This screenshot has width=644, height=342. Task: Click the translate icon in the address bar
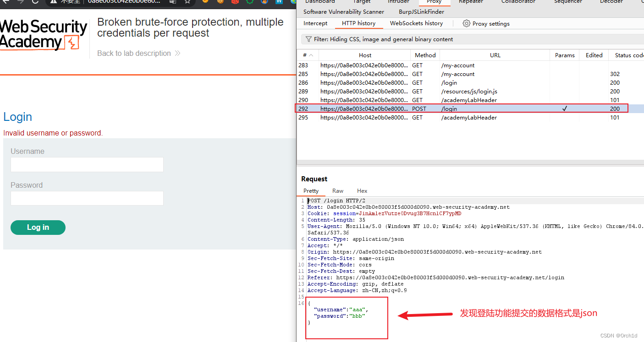pyautogui.click(x=172, y=2)
